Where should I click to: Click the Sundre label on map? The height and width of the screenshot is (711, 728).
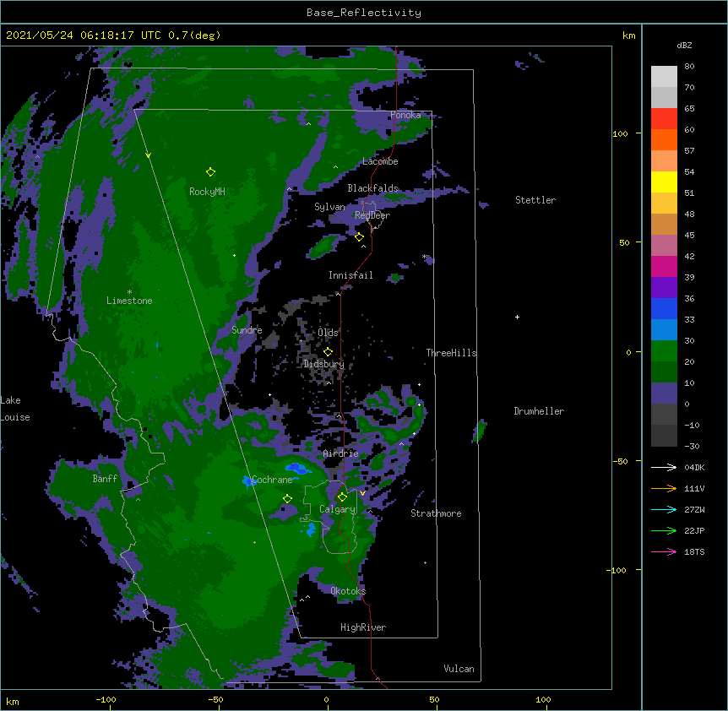pyautogui.click(x=247, y=330)
